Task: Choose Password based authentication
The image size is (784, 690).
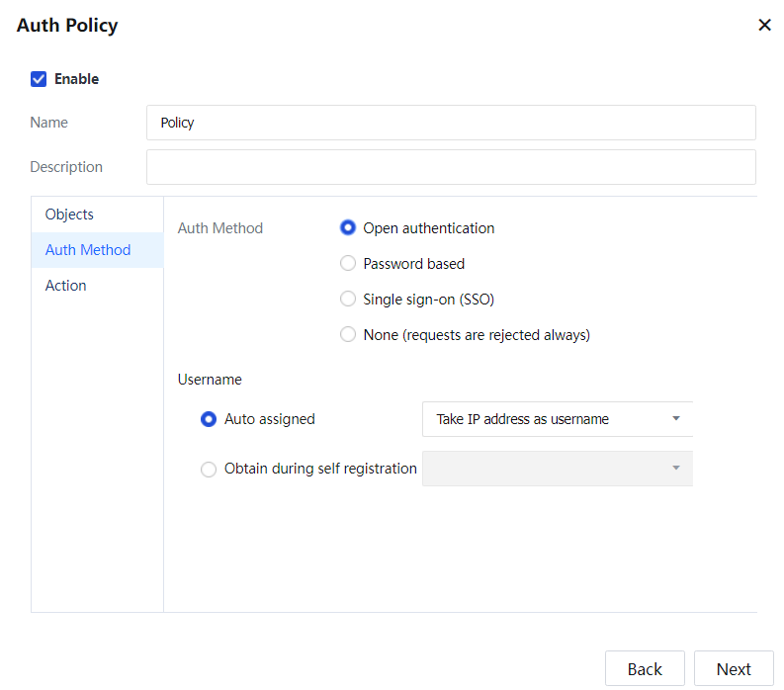Action: [348, 264]
